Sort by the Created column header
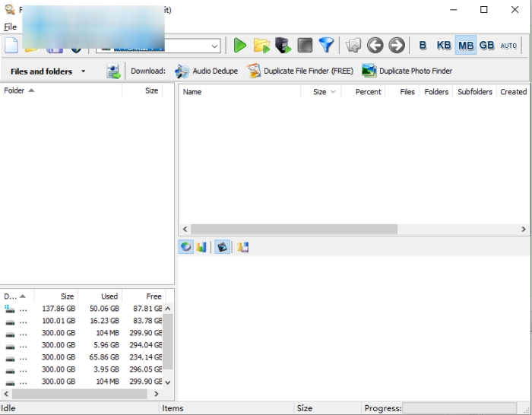The image size is (532, 415). 513,92
